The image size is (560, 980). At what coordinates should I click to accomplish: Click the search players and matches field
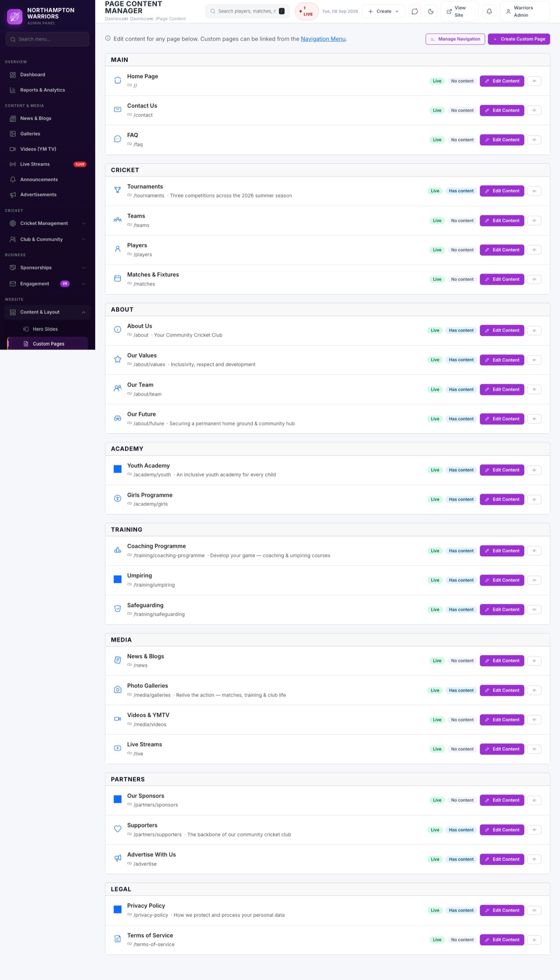point(247,11)
